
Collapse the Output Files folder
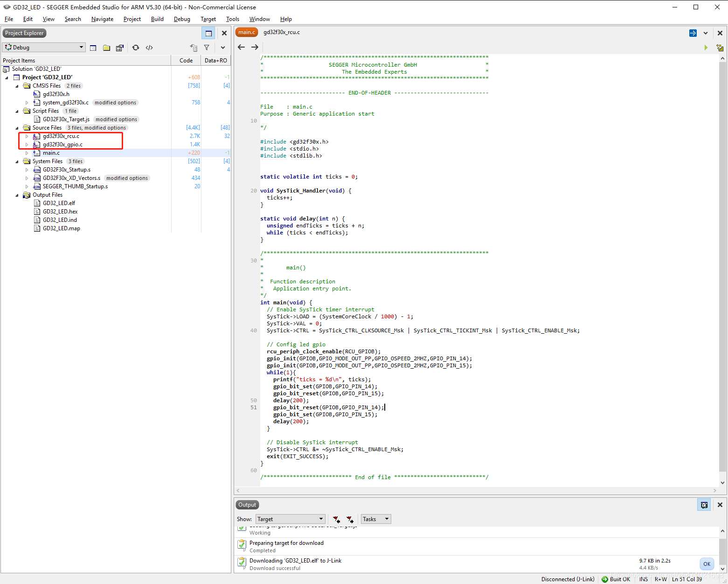pos(17,195)
